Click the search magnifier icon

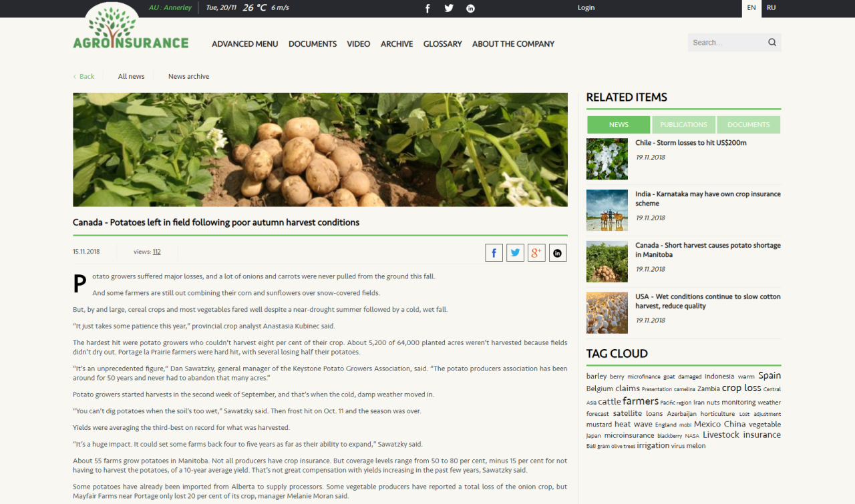click(772, 43)
